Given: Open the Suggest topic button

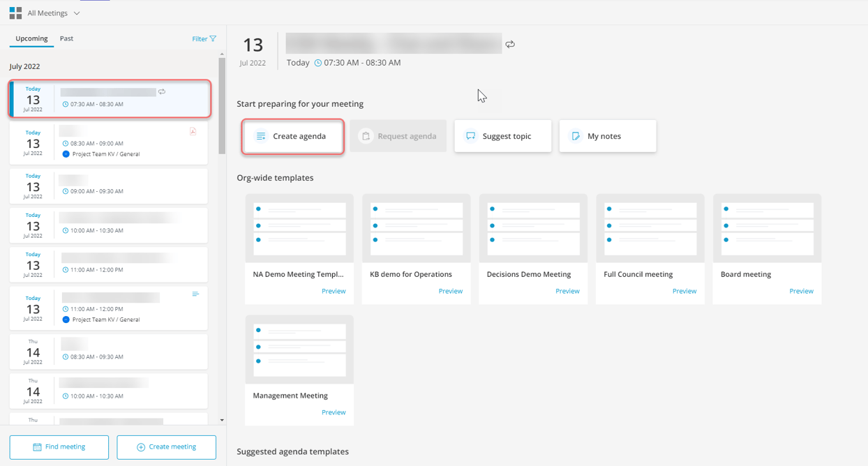Looking at the screenshot, I should 502,136.
